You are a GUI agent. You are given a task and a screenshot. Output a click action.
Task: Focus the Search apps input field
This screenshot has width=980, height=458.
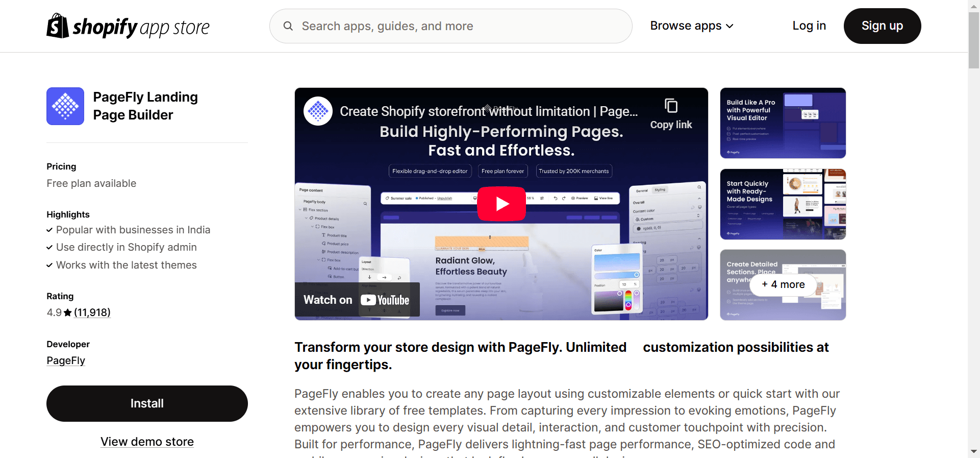450,26
